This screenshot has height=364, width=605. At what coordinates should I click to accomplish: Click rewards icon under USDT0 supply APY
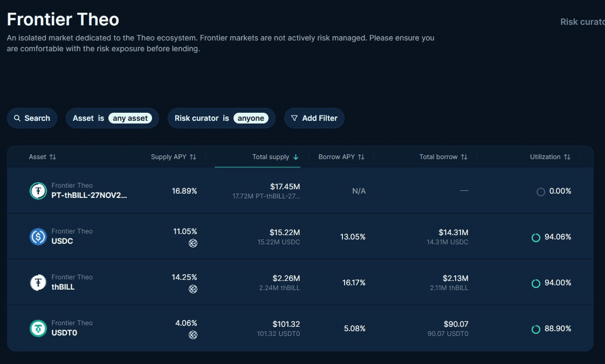pos(193,335)
